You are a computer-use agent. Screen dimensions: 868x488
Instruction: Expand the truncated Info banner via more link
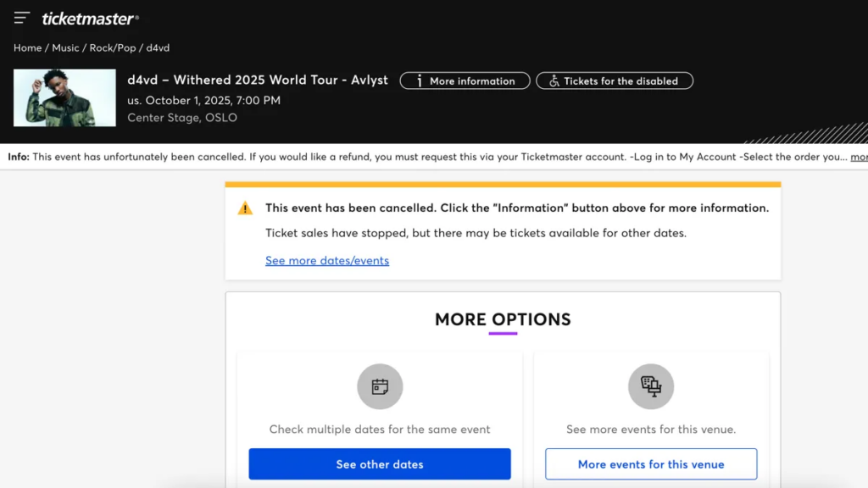(860, 157)
